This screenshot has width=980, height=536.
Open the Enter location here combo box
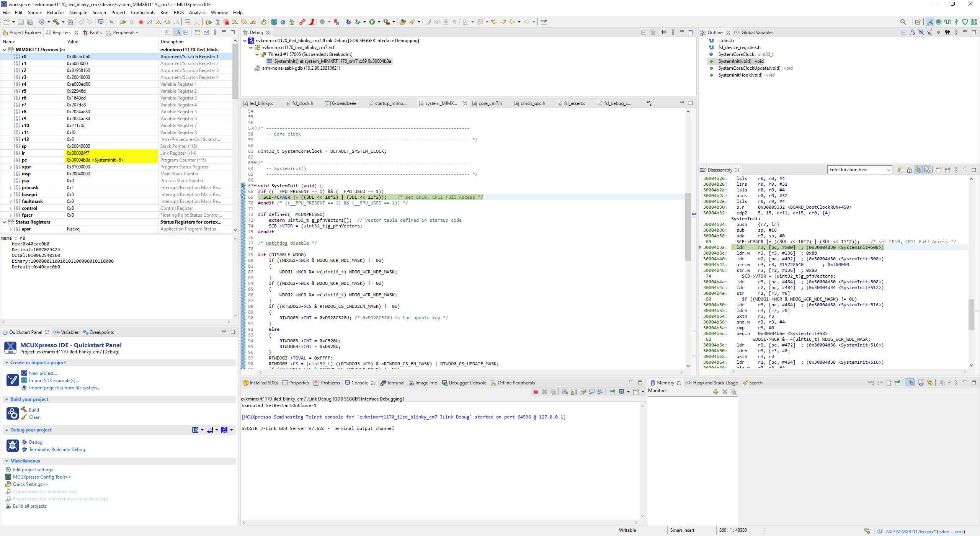click(889, 170)
